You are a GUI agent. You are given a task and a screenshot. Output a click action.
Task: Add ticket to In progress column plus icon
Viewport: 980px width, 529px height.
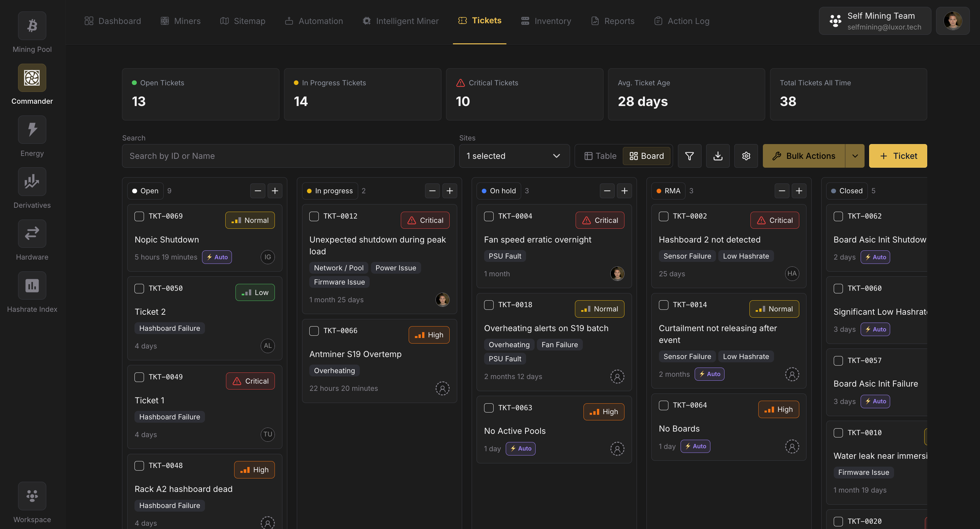[x=449, y=191]
